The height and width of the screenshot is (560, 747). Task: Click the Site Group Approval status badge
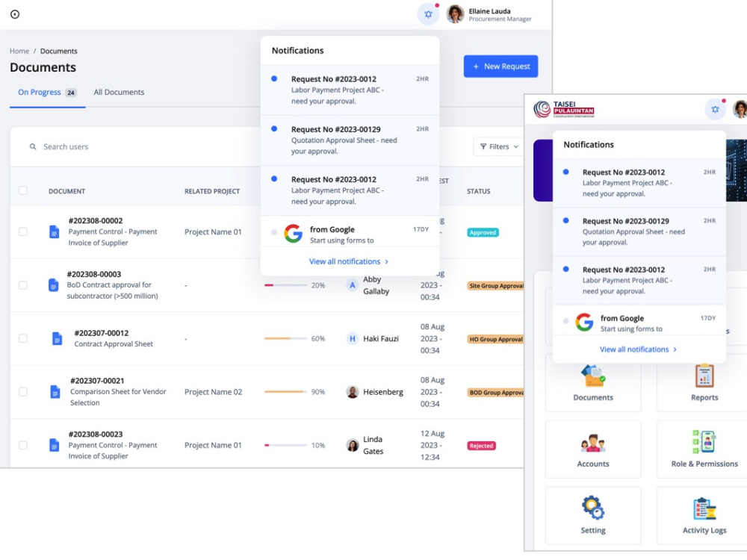click(495, 286)
